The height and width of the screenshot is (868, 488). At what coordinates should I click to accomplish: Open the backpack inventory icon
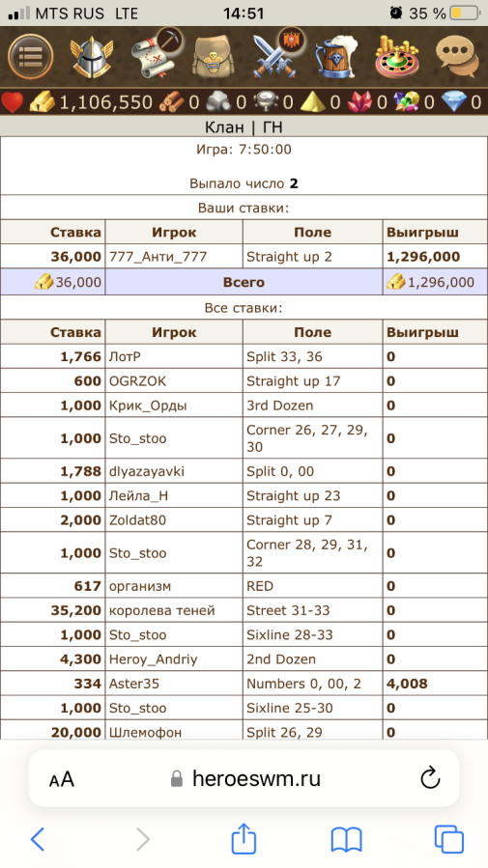[213, 57]
